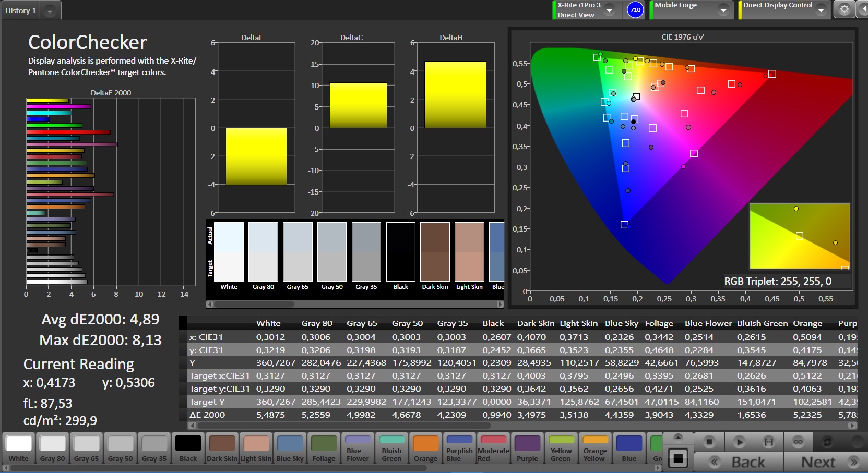Click the DeltaL bar chart
Image resolution: width=868 pixels, height=473 pixels.
pyautogui.click(x=256, y=128)
